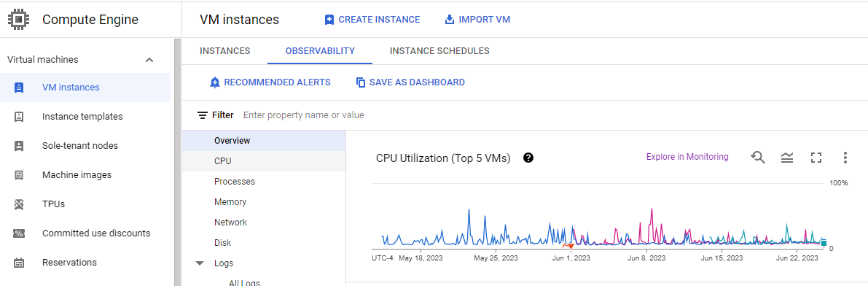
Task: Click Create Instance button
Action: [372, 20]
